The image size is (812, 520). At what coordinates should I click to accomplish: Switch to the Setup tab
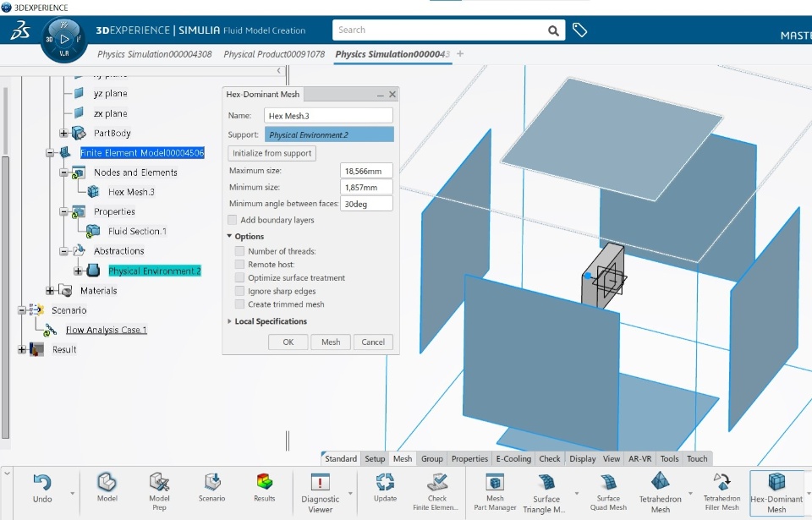[375, 459]
